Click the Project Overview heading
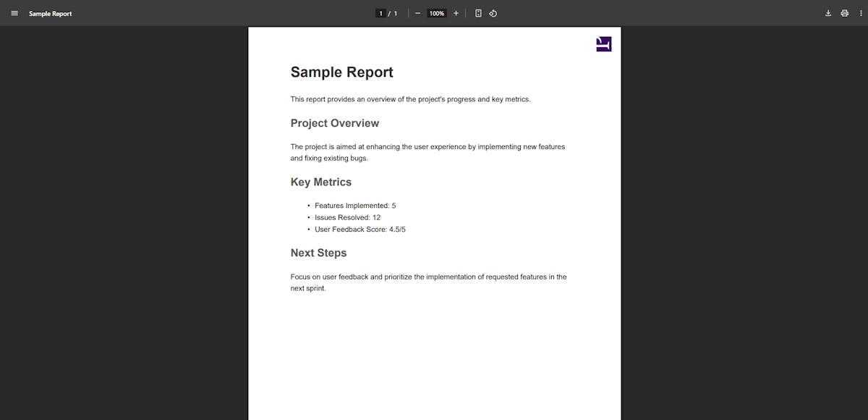 (x=335, y=123)
